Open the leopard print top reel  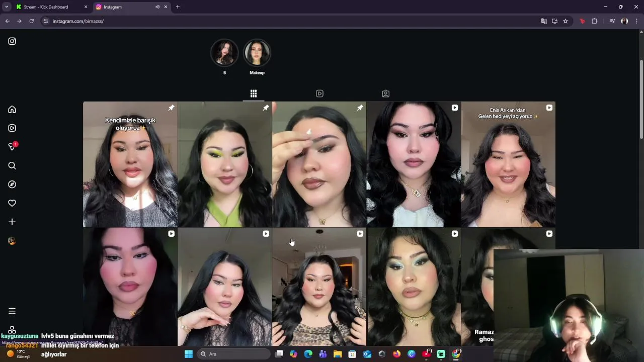pyautogui.click(x=319, y=287)
